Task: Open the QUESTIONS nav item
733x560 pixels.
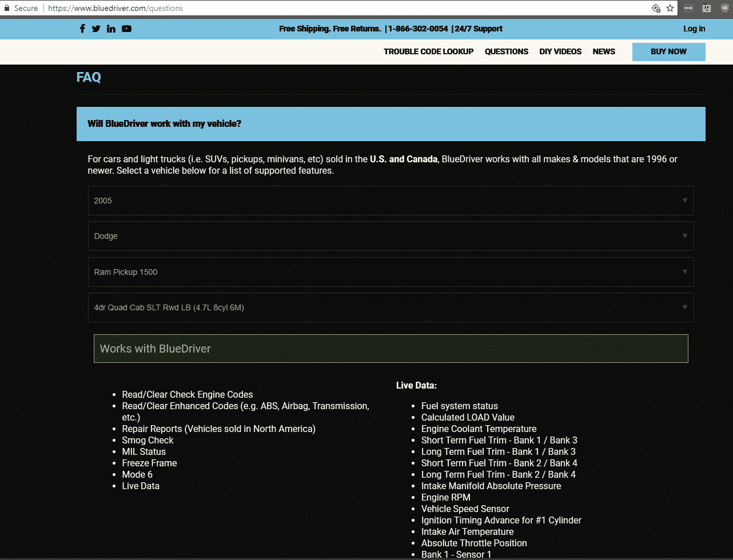Action: 507,51
